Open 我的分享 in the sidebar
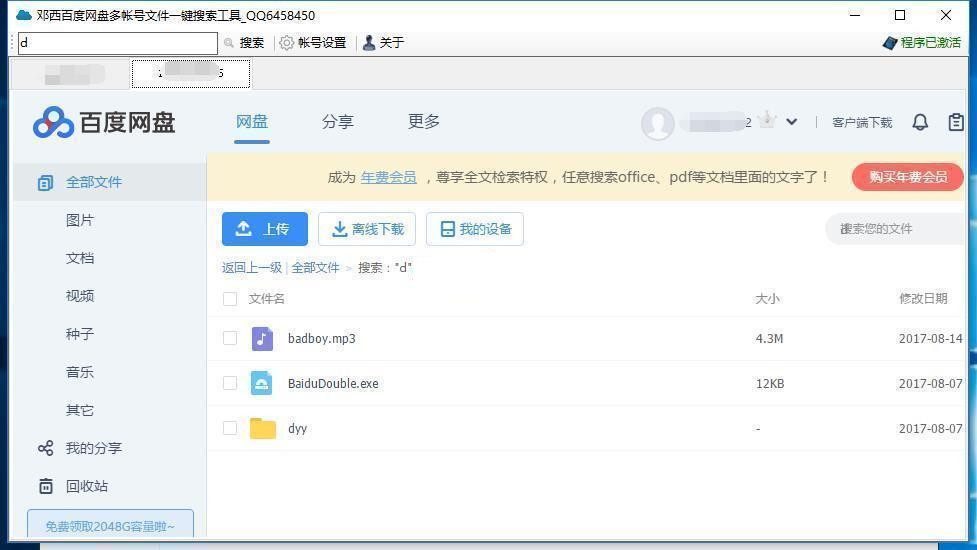Image resolution: width=977 pixels, height=550 pixels. coord(93,448)
